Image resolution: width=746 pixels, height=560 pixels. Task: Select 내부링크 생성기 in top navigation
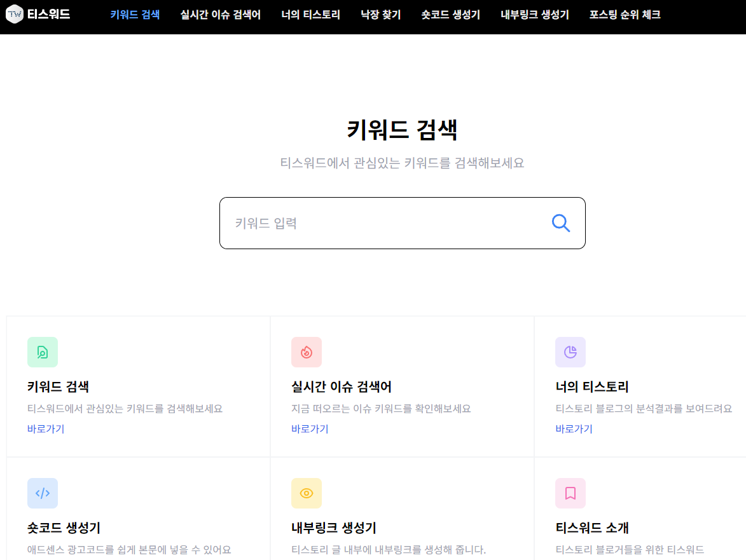535,15
